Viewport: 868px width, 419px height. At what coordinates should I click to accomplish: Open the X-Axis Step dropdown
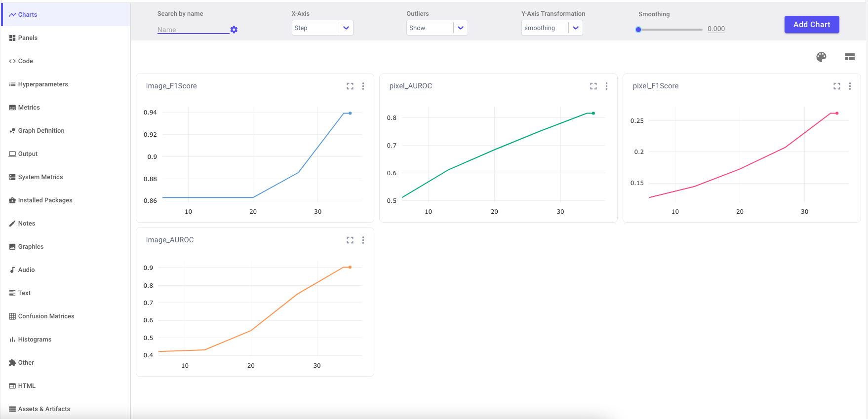tap(322, 28)
